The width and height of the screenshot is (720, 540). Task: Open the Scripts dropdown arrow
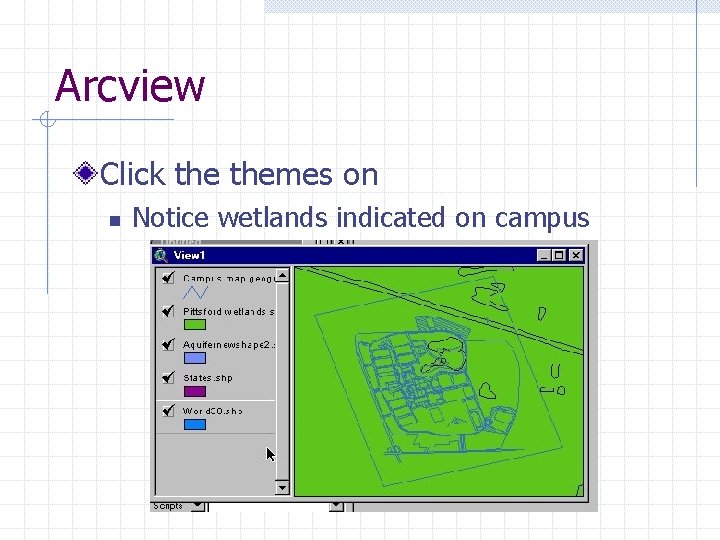tap(198, 506)
